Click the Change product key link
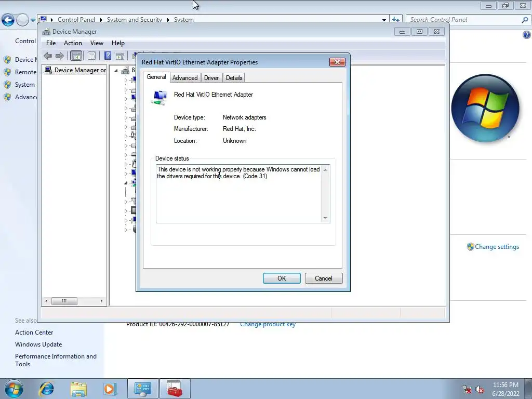 (268, 324)
